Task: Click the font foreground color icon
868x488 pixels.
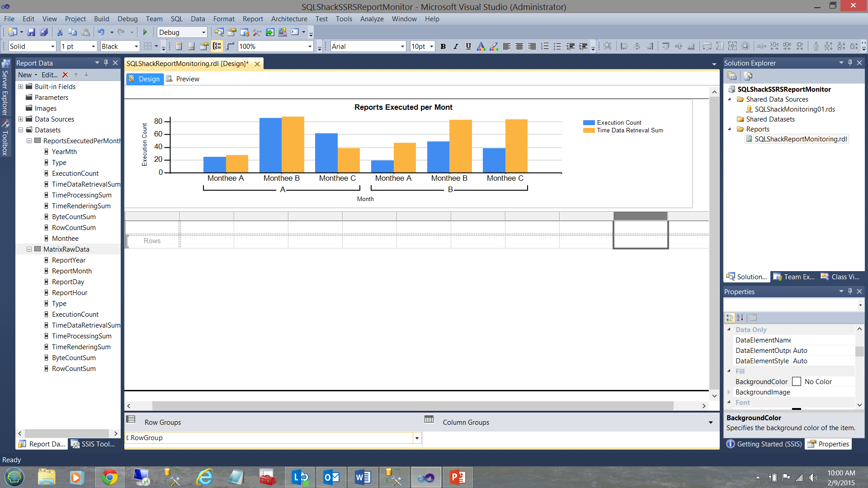Action: coord(481,46)
